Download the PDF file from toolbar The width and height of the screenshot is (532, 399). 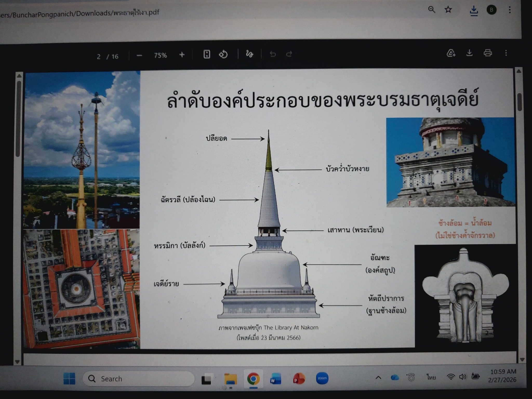click(x=469, y=53)
